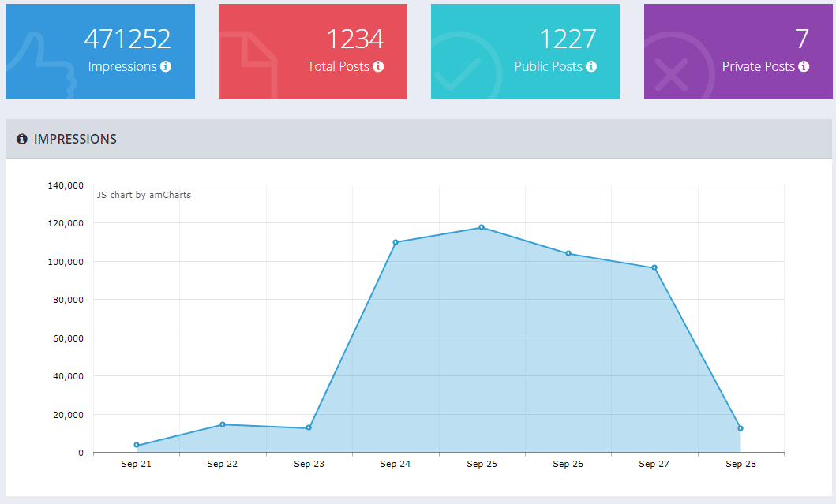This screenshot has height=504, width=836.
Task: Click the Private Posts card showing 7
Action: [x=738, y=50]
